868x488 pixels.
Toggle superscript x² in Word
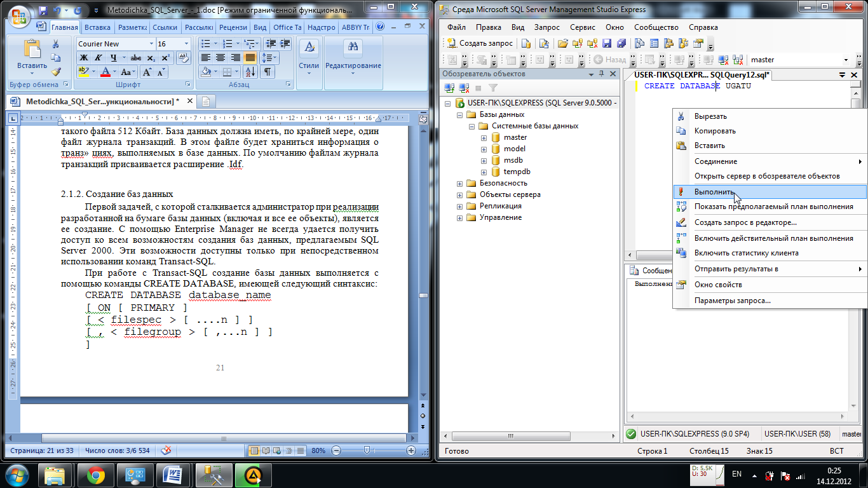click(165, 58)
